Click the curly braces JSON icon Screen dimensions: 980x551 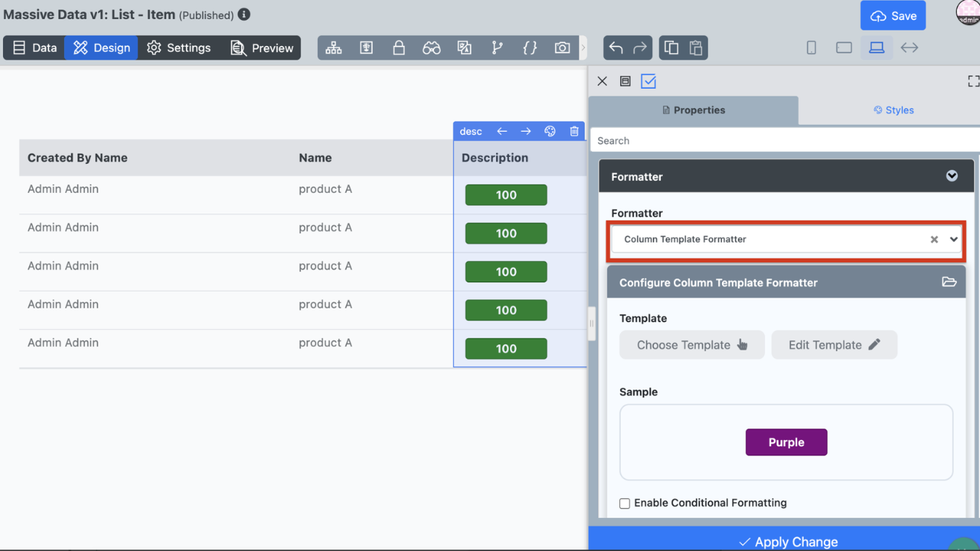click(529, 47)
